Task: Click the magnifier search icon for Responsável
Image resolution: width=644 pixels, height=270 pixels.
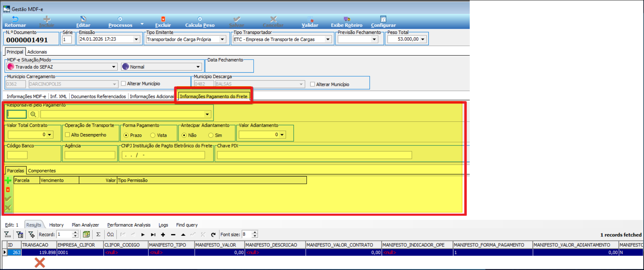Action: (x=33, y=114)
